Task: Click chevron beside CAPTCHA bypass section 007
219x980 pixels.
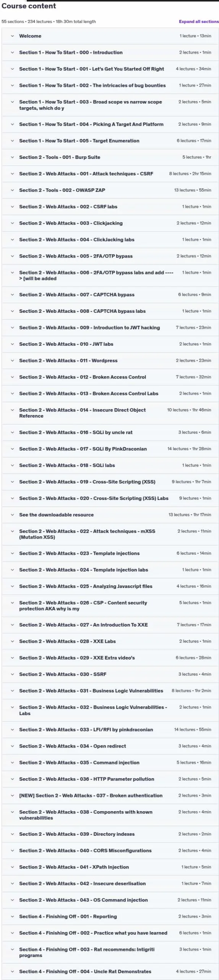Action: (x=12, y=295)
